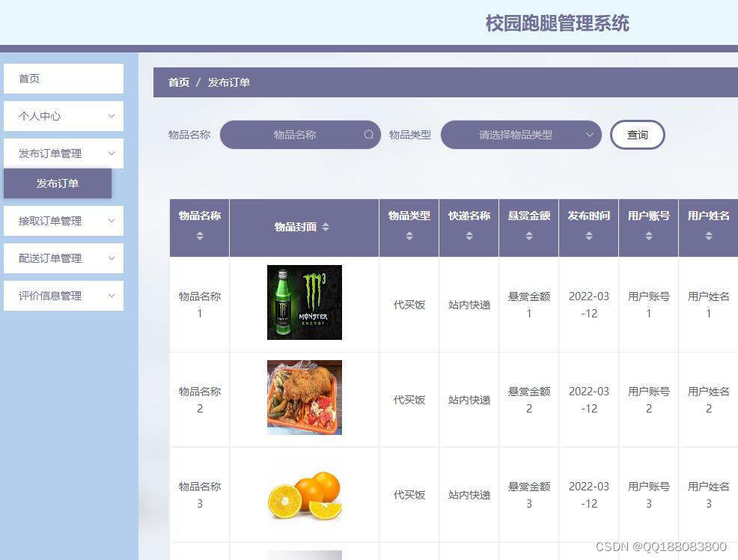Click 2022-03-12 date in 物品名称 2 row
The width and height of the screenshot is (738, 560).
589,400
